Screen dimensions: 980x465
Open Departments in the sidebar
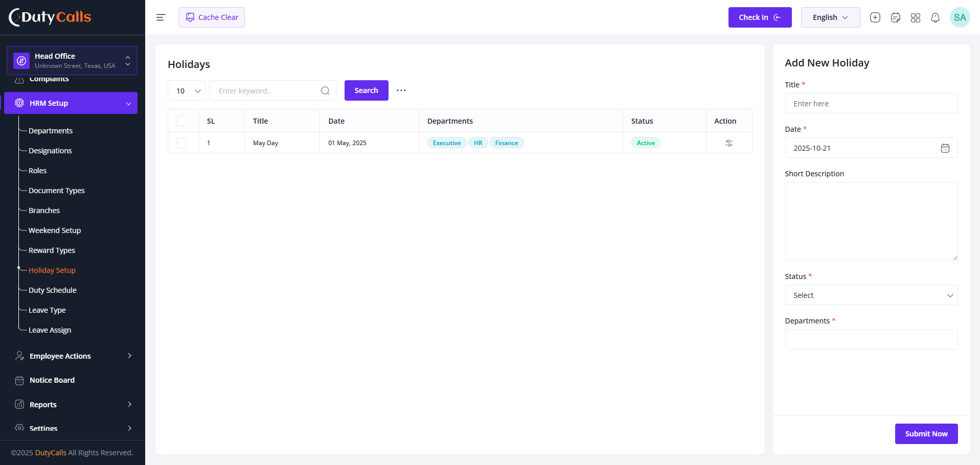pyautogui.click(x=51, y=131)
